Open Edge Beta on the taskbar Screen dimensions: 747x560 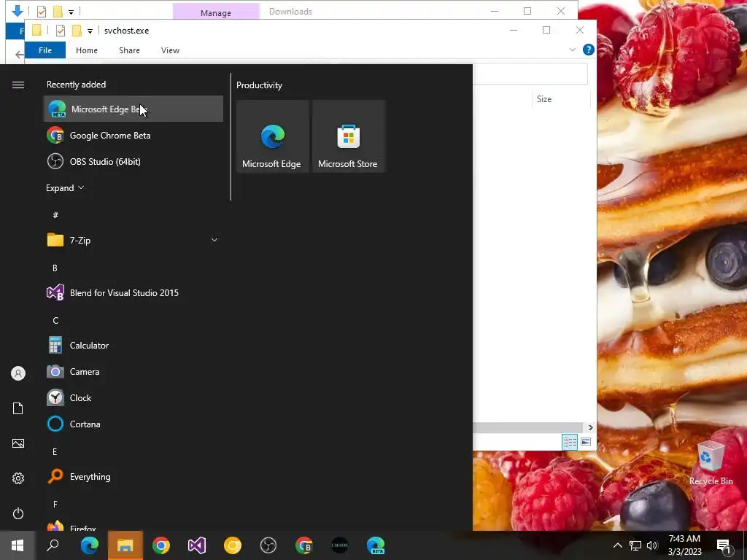click(376, 545)
